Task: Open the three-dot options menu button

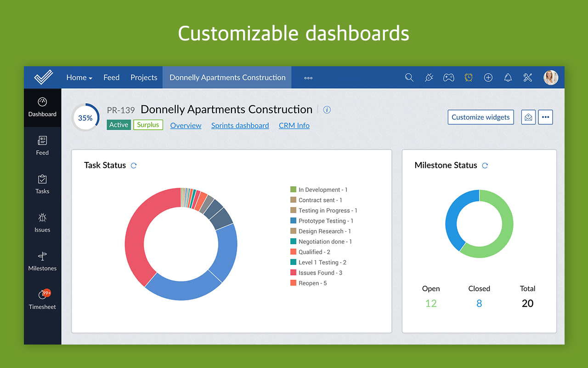Action: click(545, 117)
